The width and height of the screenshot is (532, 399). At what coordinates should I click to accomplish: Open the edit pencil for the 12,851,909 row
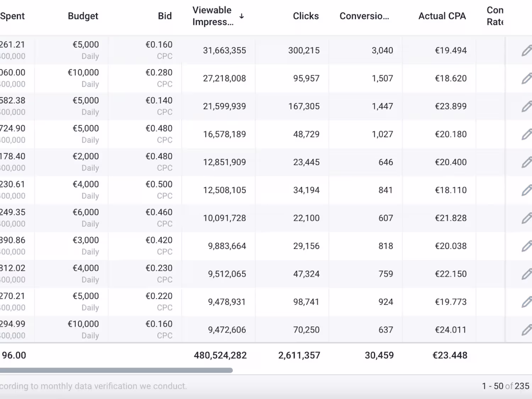pyautogui.click(x=527, y=162)
